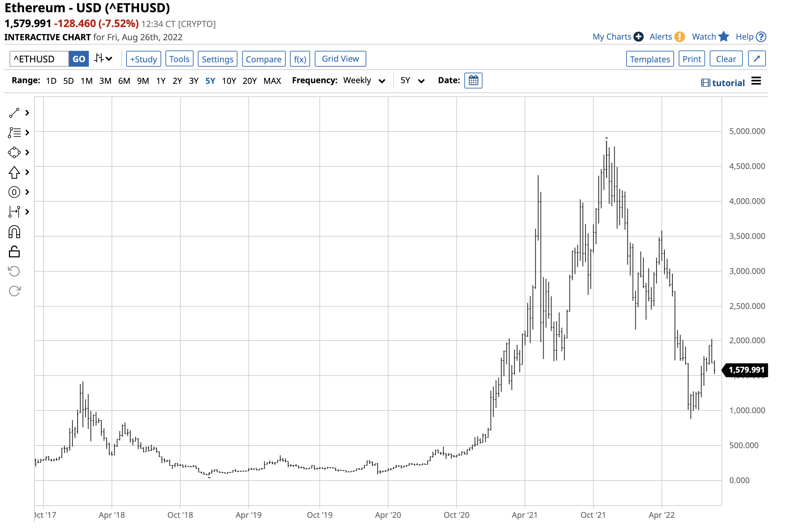
Task: Select the polygon shape tool icon
Action: pos(14,152)
